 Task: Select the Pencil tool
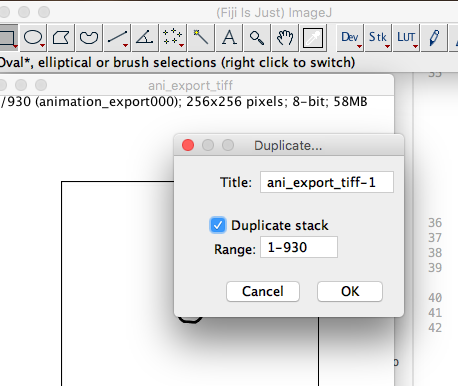click(x=434, y=37)
